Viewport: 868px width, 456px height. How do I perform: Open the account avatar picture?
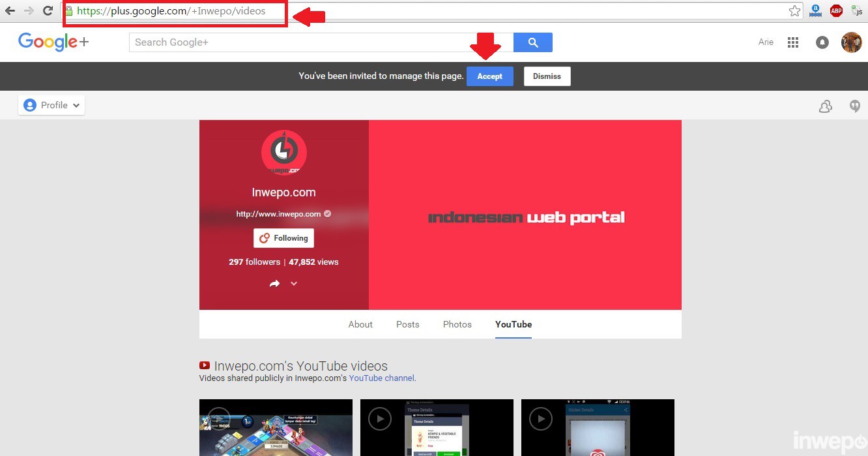click(x=852, y=42)
